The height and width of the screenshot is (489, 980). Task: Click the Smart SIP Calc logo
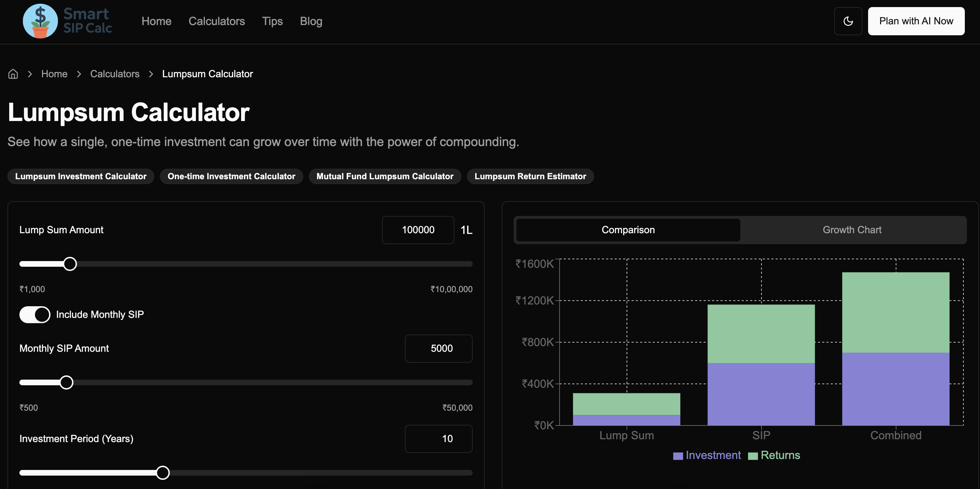tap(67, 21)
